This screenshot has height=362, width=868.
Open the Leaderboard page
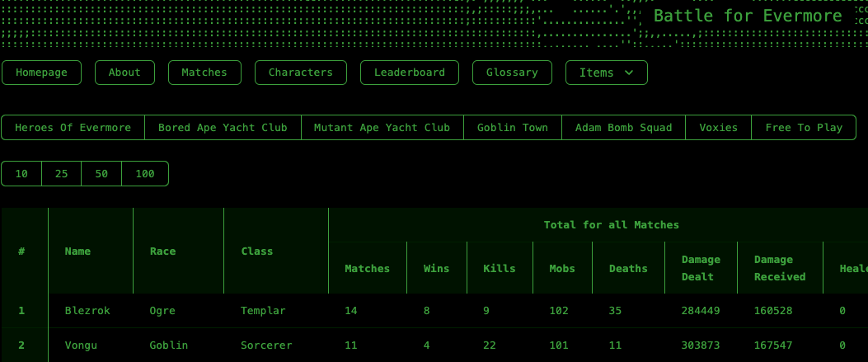410,73
